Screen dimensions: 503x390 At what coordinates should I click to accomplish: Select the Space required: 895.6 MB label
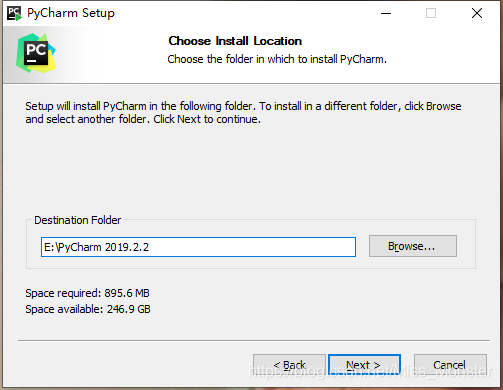87,293
